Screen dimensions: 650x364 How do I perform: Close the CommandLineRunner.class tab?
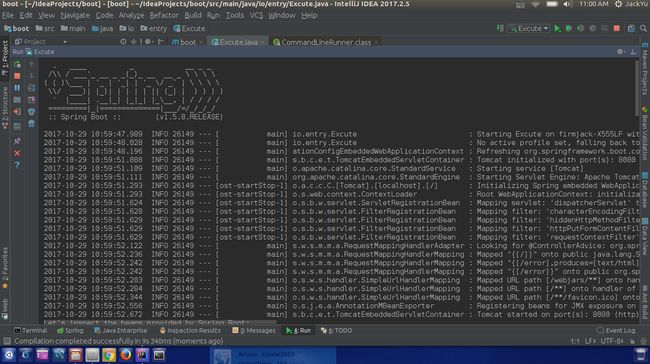click(376, 42)
